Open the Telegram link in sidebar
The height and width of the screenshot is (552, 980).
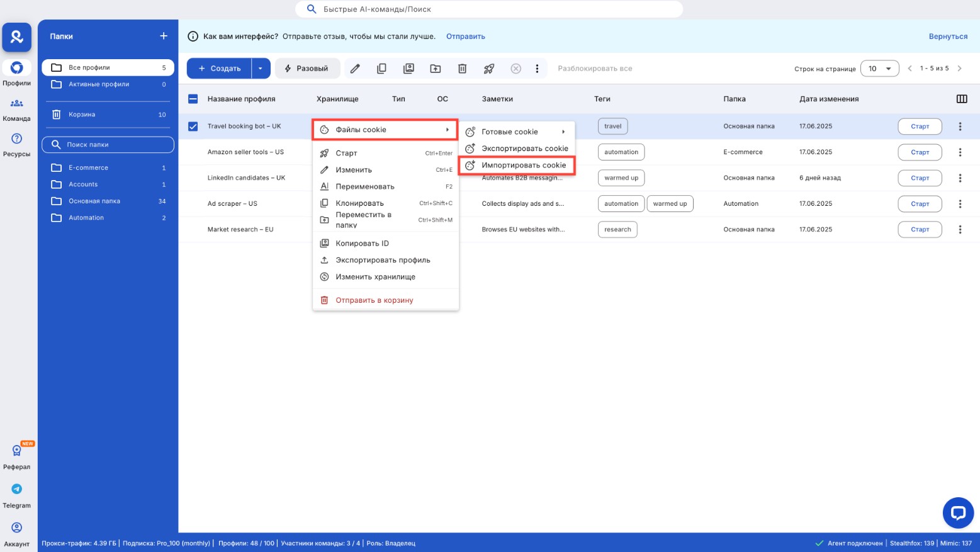click(x=16, y=495)
